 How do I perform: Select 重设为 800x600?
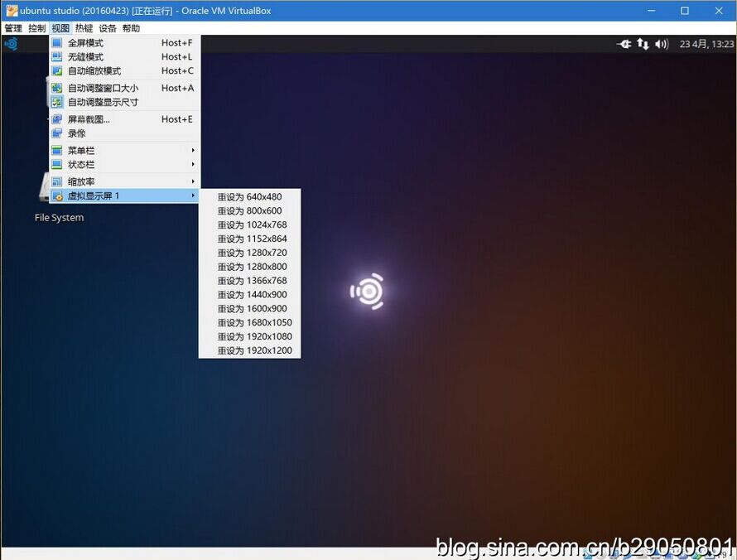coord(249,211)
